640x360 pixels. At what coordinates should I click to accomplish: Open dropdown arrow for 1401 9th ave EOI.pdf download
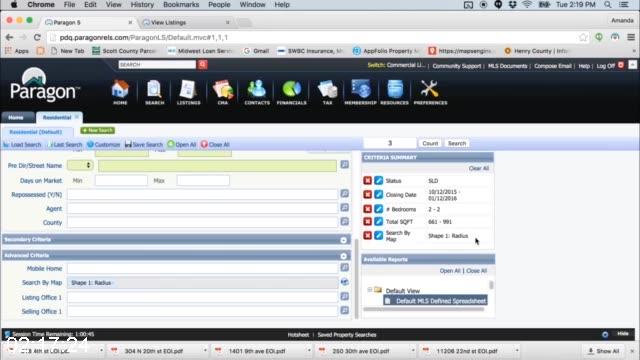coord(309,351)
